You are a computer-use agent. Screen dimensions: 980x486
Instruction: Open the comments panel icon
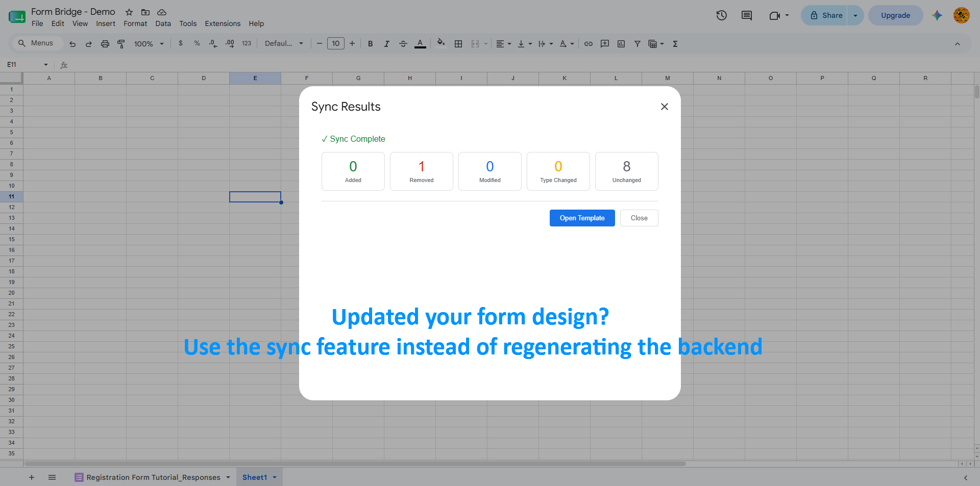[747, 15]
